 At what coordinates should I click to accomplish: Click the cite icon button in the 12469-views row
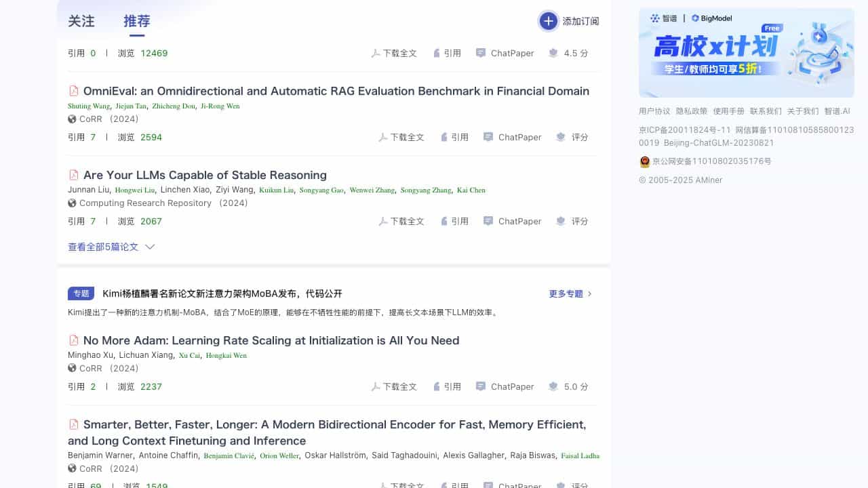tap(447, 53)
